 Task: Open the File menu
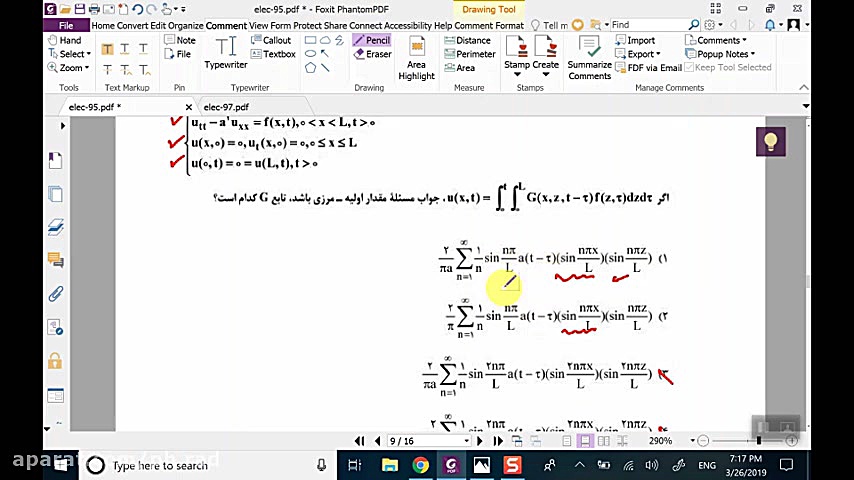coord(66,25)
